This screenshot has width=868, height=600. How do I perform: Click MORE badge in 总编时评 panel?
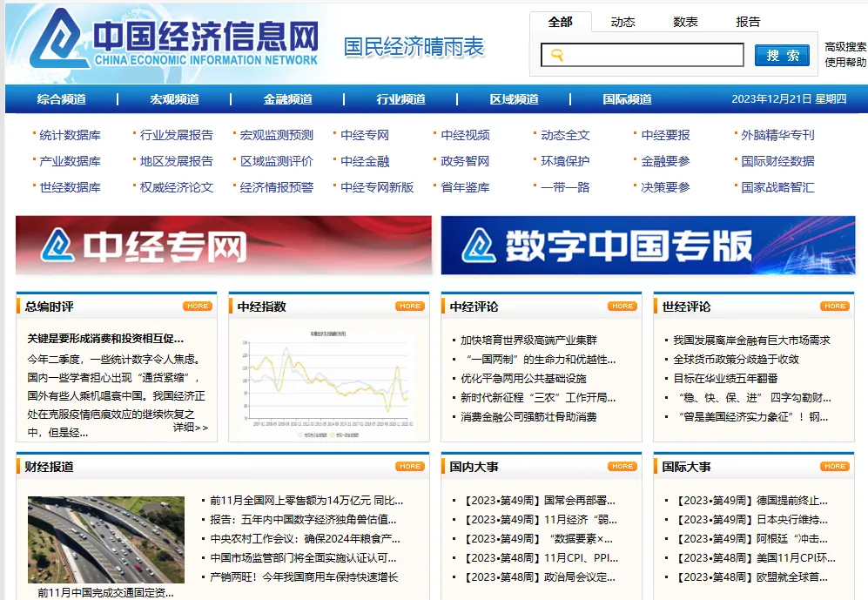tap(198, 306)
